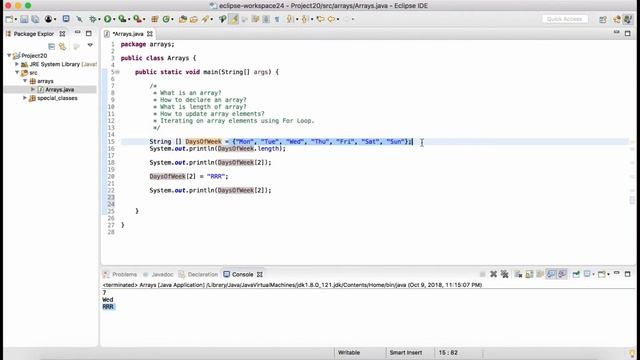Expand the JRE System Library node
Screen dimensions: 640x360
(17, 64)
